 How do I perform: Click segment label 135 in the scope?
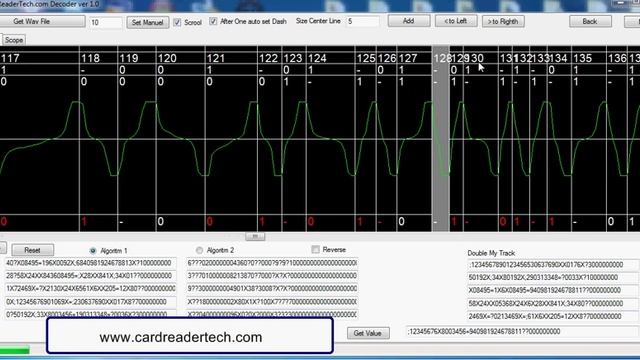(582, 58)
